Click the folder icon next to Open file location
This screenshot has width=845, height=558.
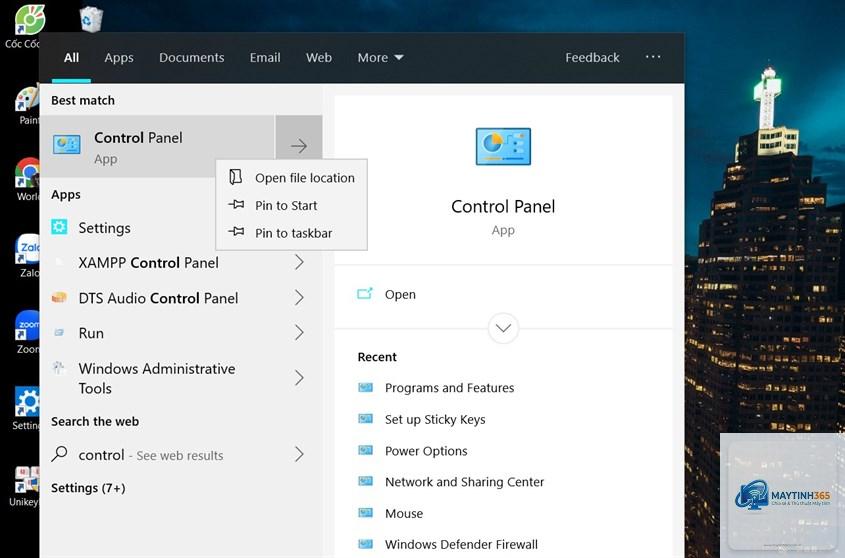pyautogui.click(x=236, y=177)
